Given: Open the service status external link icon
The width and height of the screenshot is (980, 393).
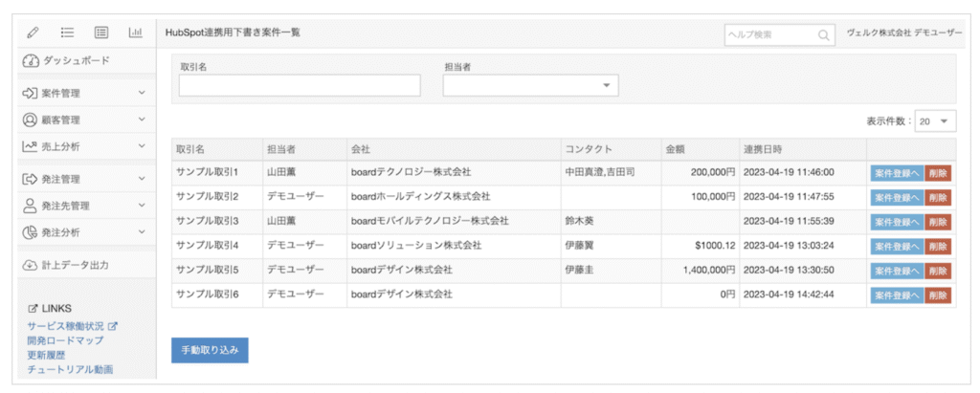Looking at the screenshot, I should 112,326.
